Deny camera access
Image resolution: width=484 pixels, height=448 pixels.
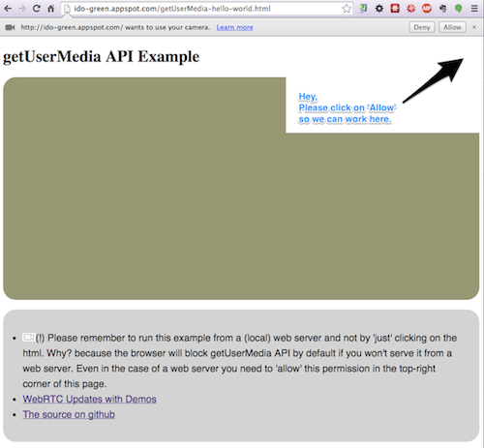[x=422, y=27]
